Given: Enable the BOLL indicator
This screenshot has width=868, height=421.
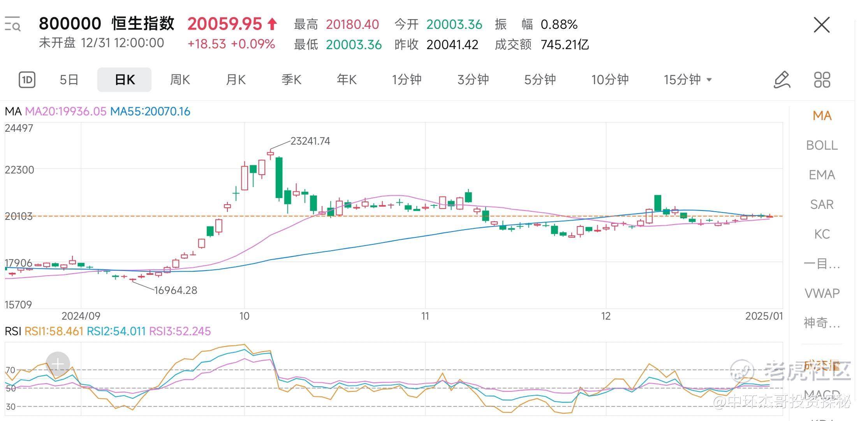Looking at the screenshot, I should (x=822, y=145).
